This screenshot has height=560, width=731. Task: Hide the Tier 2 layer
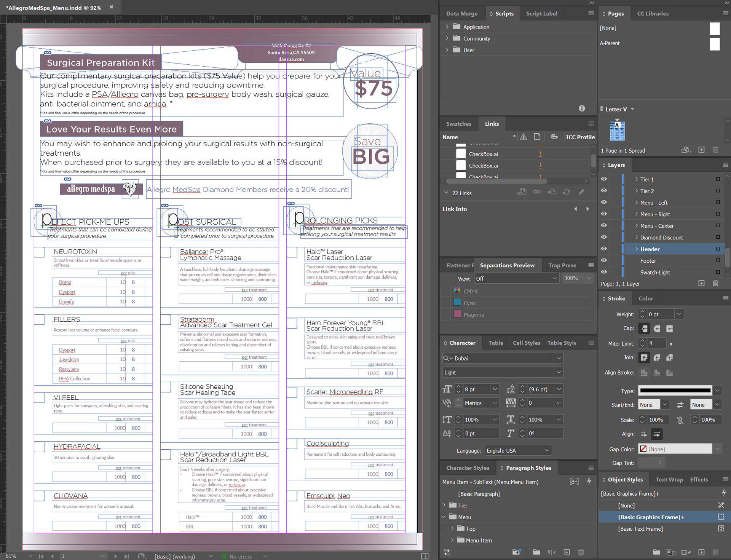coord(604,191)
